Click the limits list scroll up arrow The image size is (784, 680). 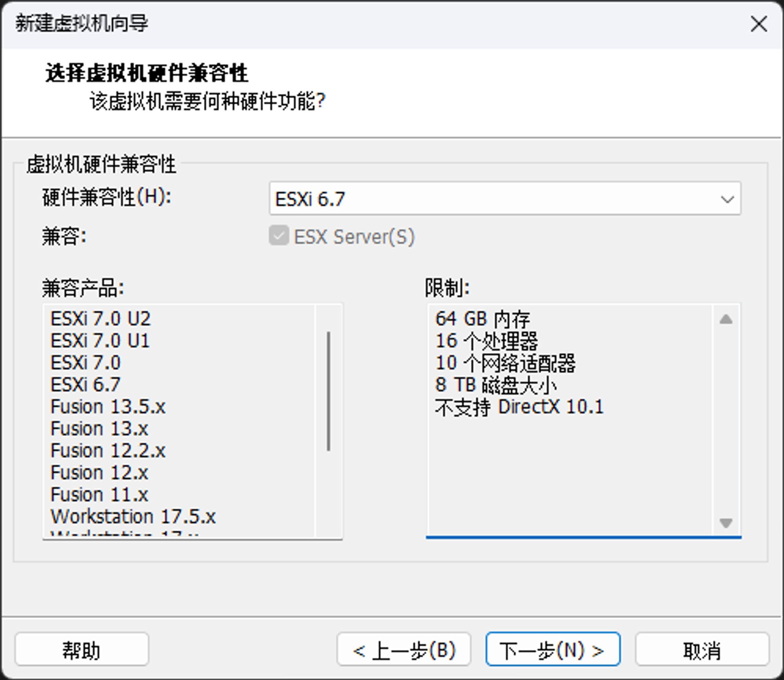[x=726, y=319]
